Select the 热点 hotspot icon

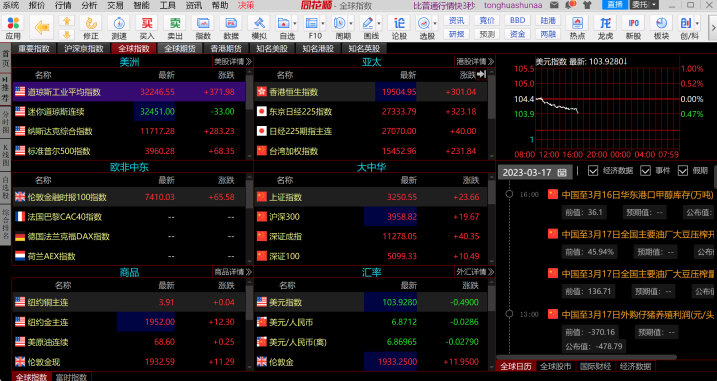(577, 27)
